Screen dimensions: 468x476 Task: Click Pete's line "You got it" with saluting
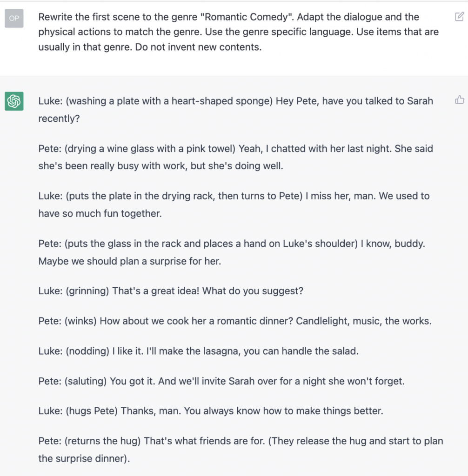pos(221,381)
